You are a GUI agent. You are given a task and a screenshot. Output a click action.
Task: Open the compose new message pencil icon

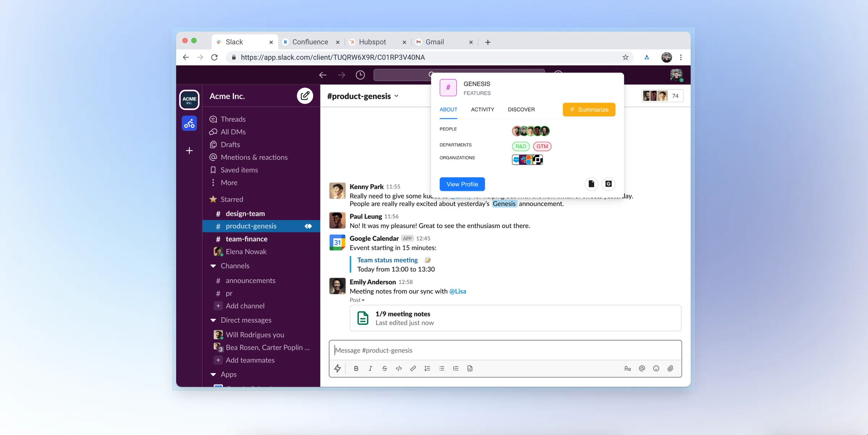[x=305, y=96]
